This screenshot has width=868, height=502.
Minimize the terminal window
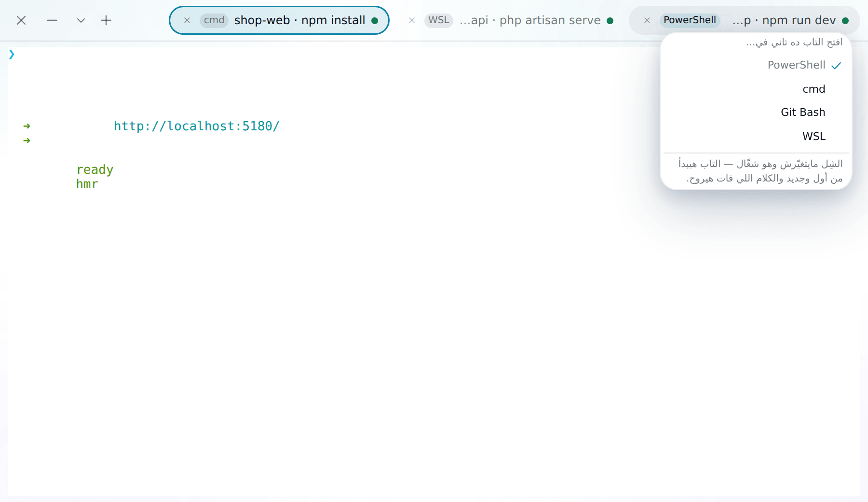pyautogui.click(x=52, y=20)
